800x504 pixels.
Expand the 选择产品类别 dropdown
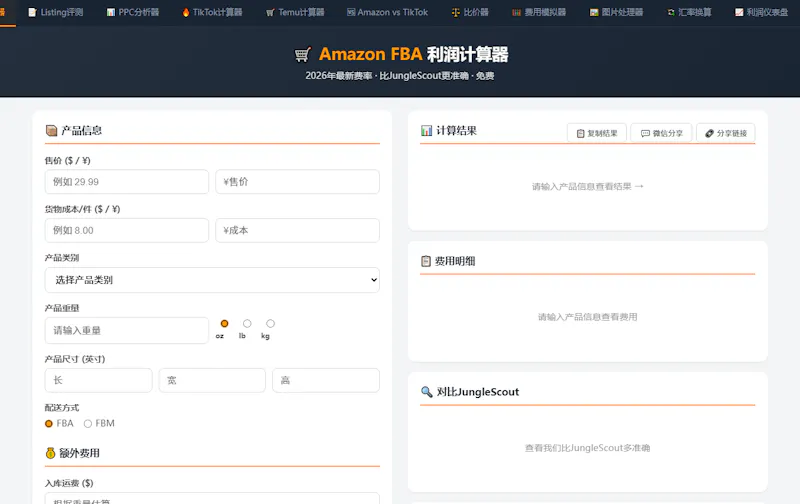click(x=212, y=280)
